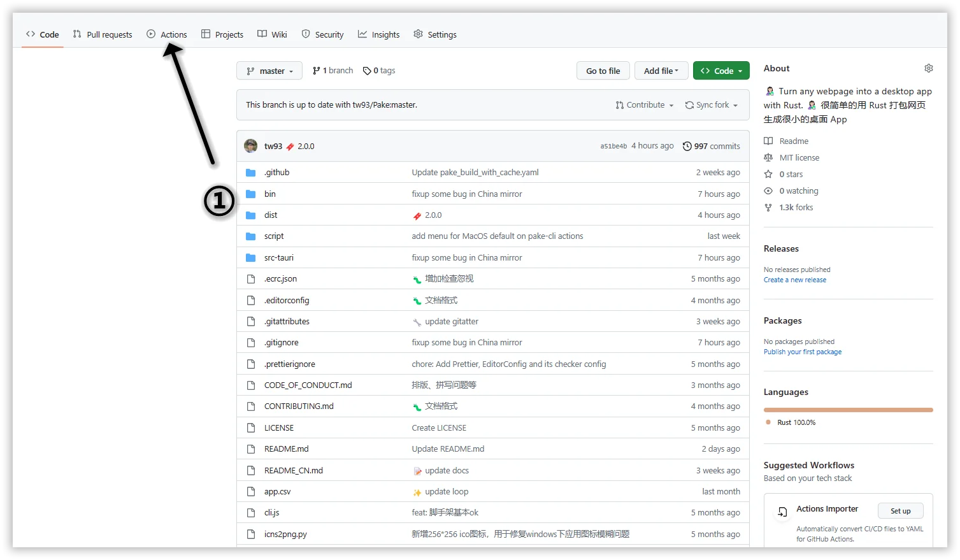
Task: Click the fork icon beside 1.3k forks
Action: tap(768, 207)
